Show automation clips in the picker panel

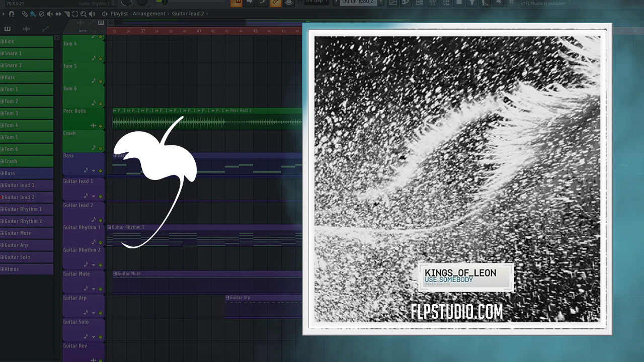pos(44,29)
